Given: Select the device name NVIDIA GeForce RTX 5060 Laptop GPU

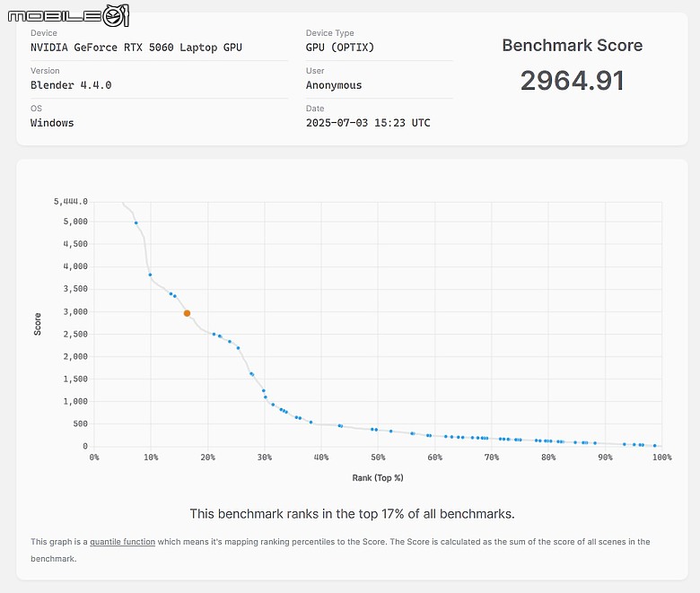Looking at the screenshot, I should [136, 48].
